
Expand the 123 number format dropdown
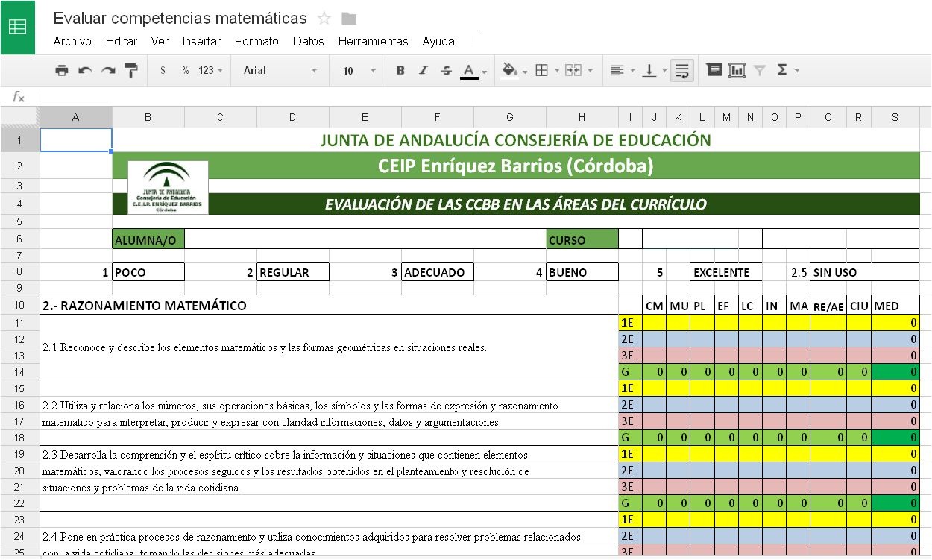tap(210, 70)
